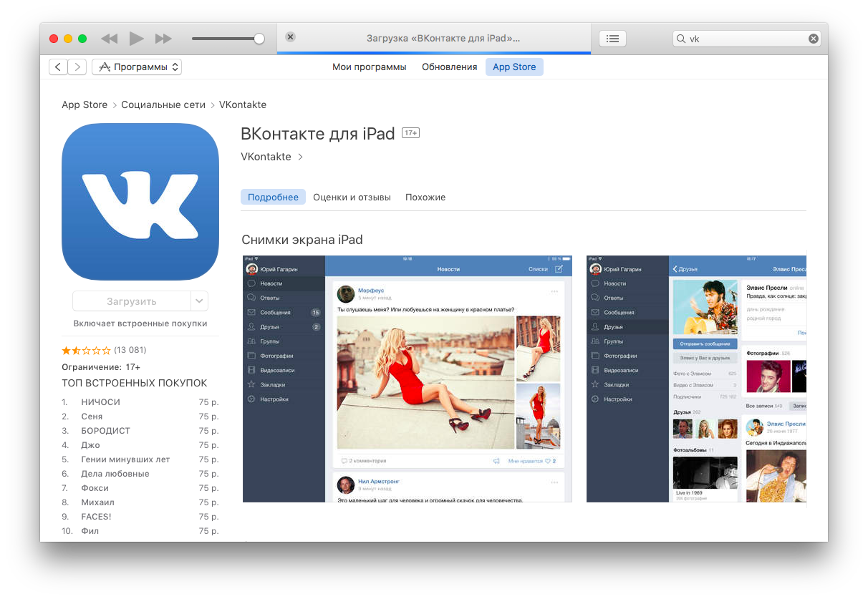Click the rewind playback button
This screenshot has height=599, width=868.
[109, 39]
